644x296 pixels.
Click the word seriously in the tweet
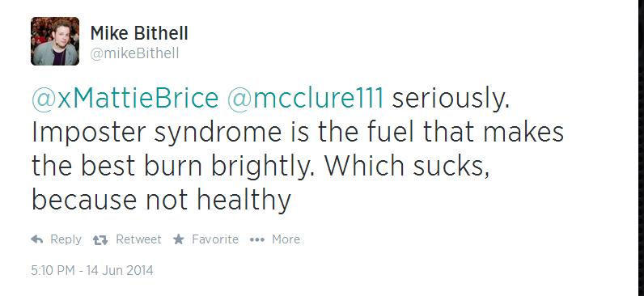(x=451, y=99)
